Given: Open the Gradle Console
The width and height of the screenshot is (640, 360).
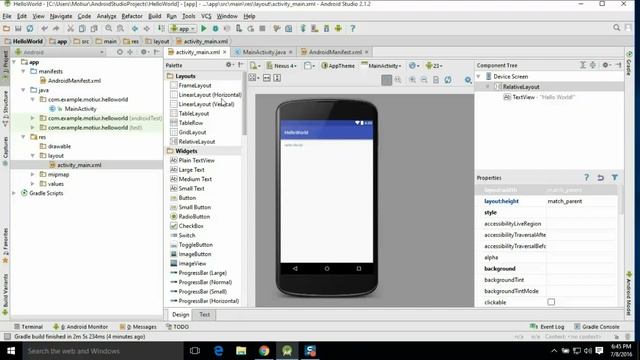Looking at the screenshot, I should pyautogui.click(x=597, y=327).
